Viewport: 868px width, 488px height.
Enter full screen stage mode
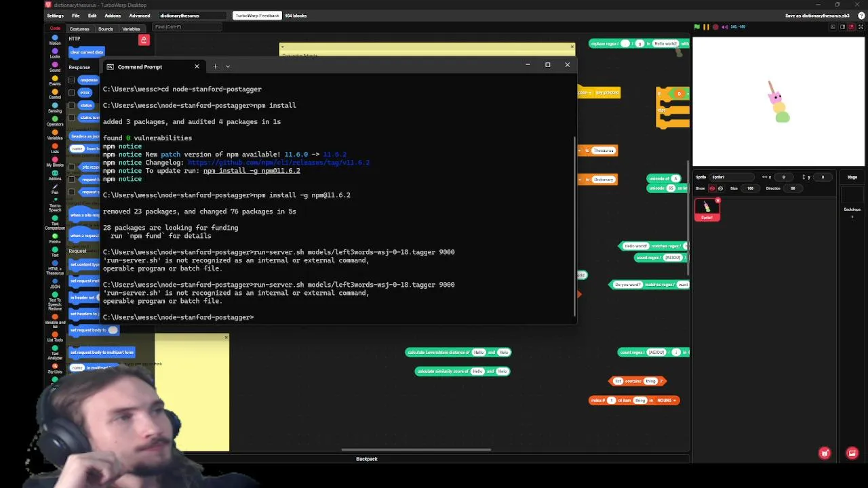pyautogui.click(x=861, y=27)
